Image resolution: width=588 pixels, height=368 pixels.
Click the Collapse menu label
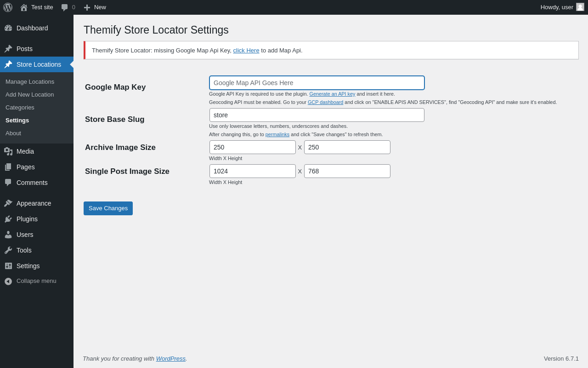pos(36,281)
